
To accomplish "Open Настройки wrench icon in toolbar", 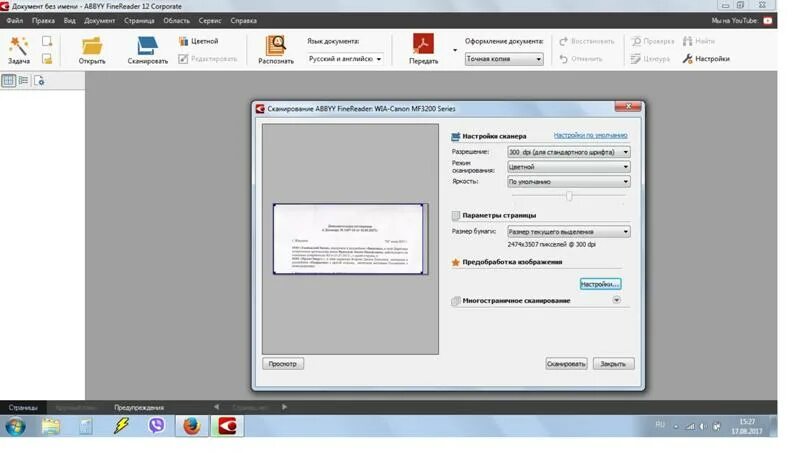I will click(688, 59).
